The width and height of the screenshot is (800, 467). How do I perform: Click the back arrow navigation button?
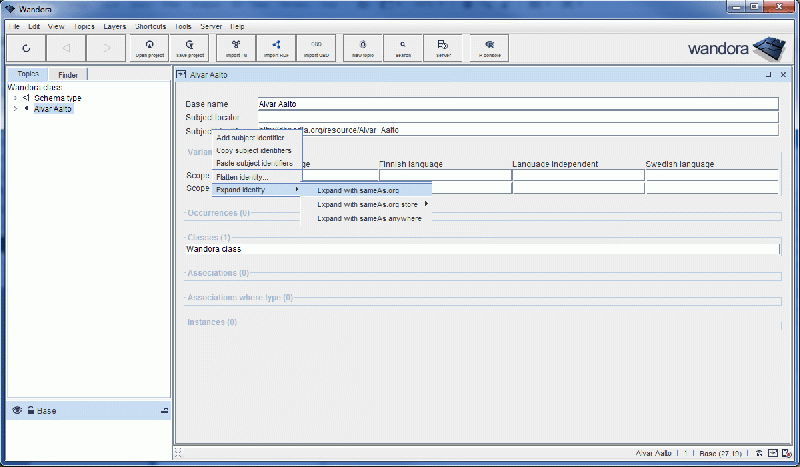[65, 47]
